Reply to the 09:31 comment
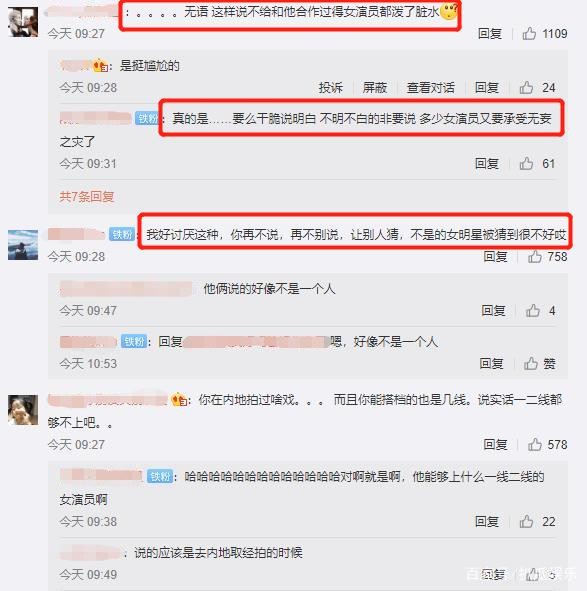This screenshot has width=587, height=591. coord(487,163)
